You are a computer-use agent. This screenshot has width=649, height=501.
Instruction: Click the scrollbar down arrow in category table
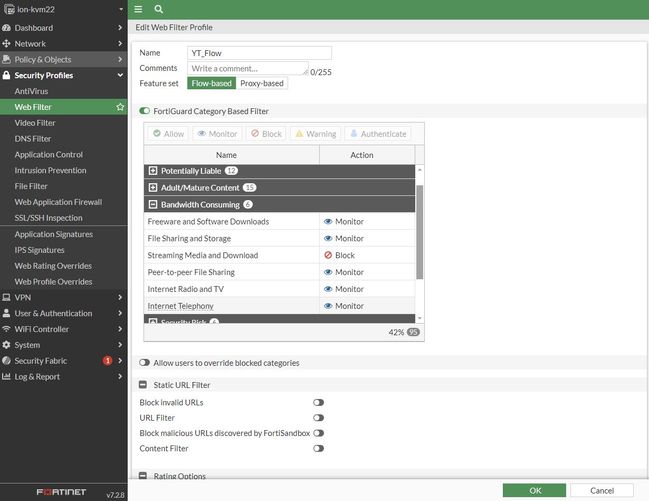click(x=419, y=318)
